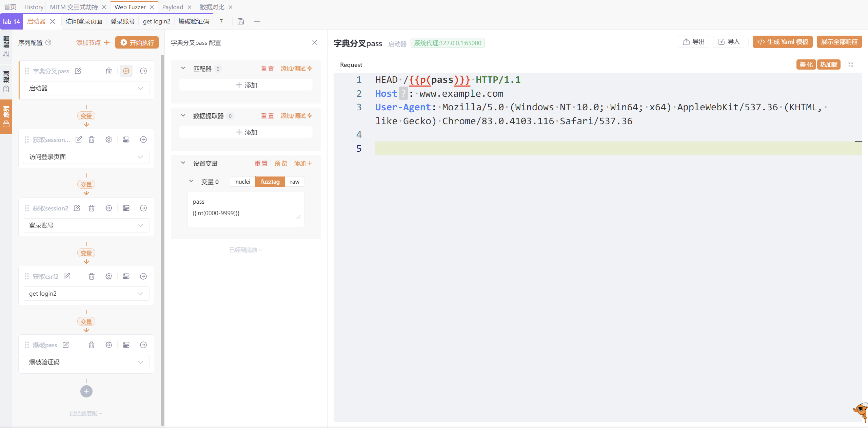Open the settings gear for the 获取session2 node

point(108,208)
